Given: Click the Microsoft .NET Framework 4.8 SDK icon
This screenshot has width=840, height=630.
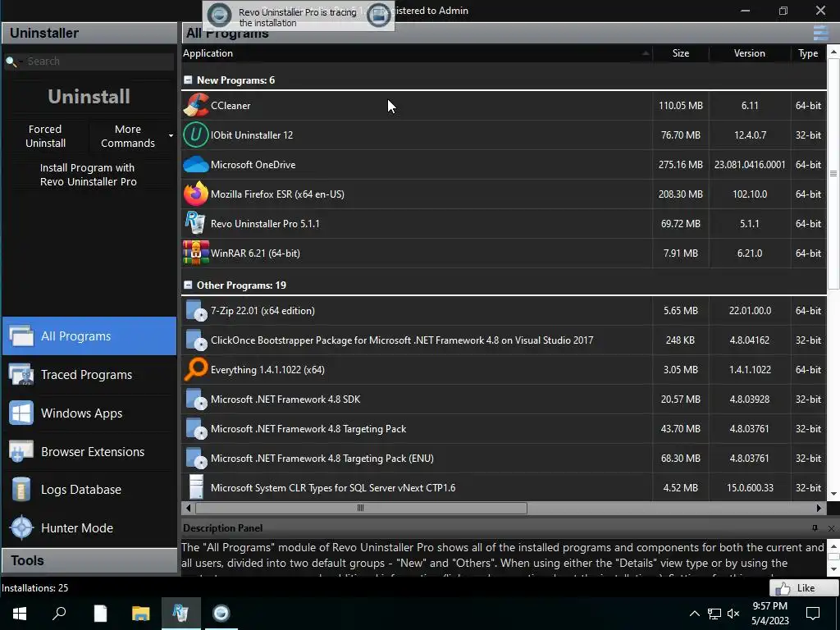Looking at the screenshot, I should coord(195,399).
